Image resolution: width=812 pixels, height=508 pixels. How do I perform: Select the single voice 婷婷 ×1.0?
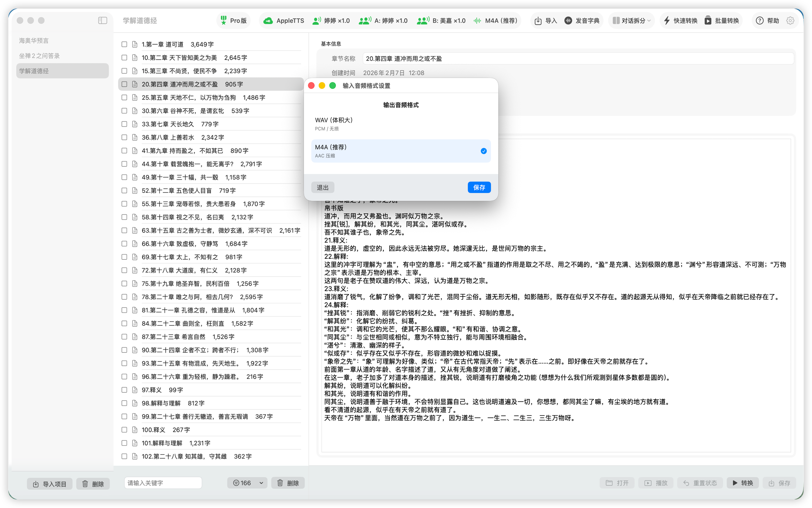pos(331,21)
